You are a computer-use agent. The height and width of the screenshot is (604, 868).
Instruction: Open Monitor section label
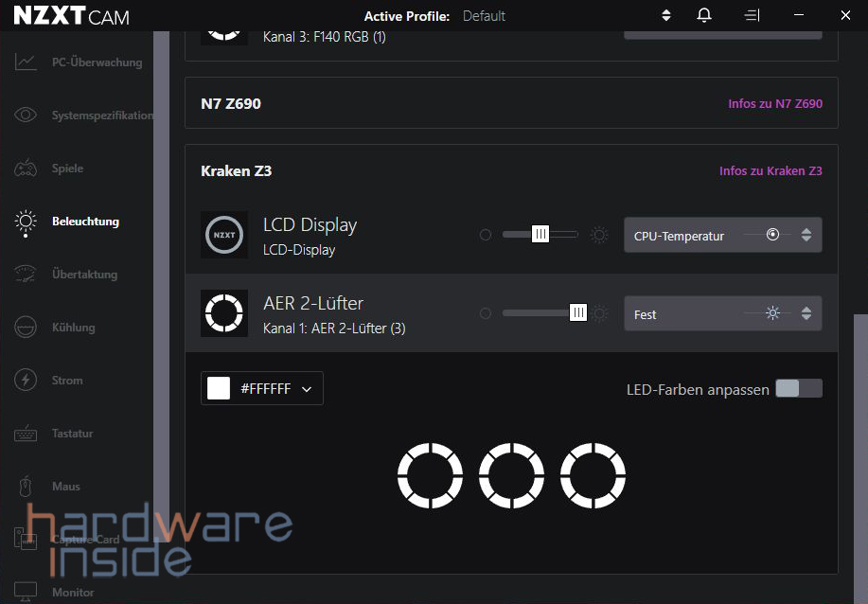tap(73, 593)
